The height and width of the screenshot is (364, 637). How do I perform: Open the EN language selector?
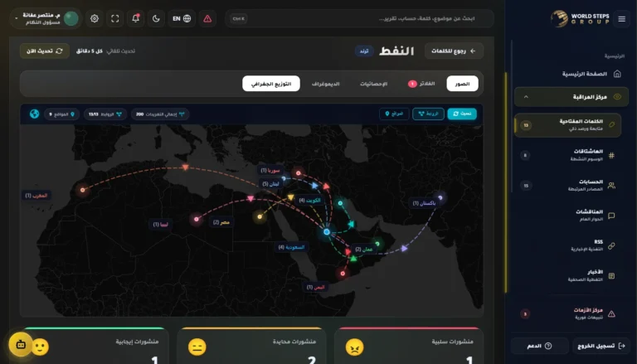tap(181, 18)
